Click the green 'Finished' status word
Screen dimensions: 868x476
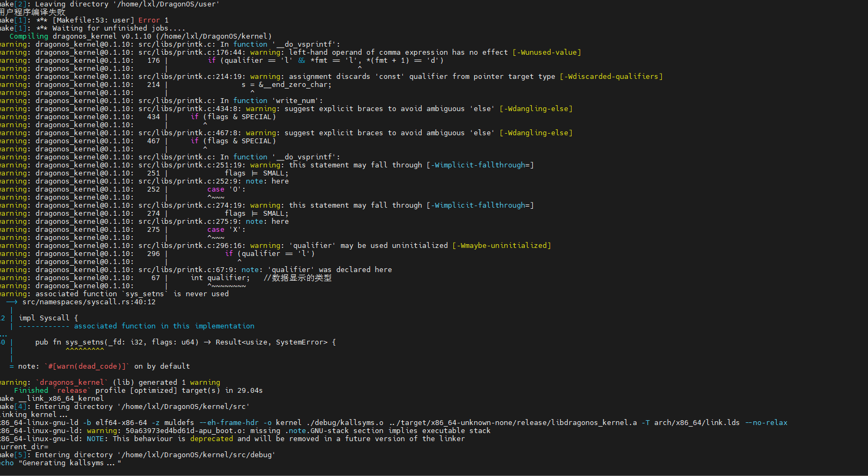pyautogui.click(x=31, y=391)
